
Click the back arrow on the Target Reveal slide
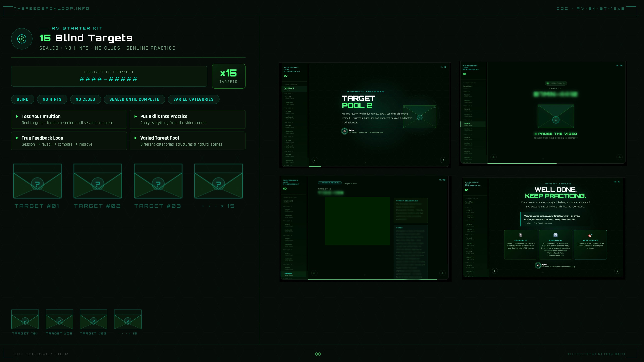tap(314, 273)
